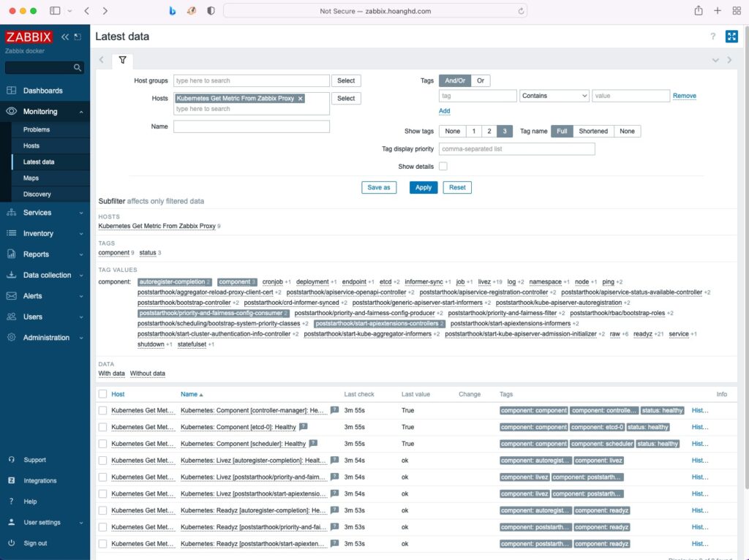Open Latest data menu item
The height and width of the screenshot is (560, 749).
click(x=39, y=162)
